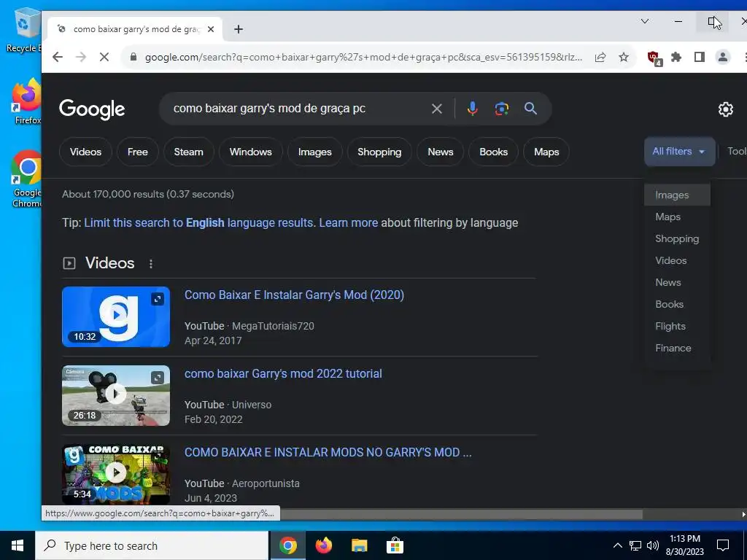Select the Firefox desktop shortcut

[x=27, y=101]
